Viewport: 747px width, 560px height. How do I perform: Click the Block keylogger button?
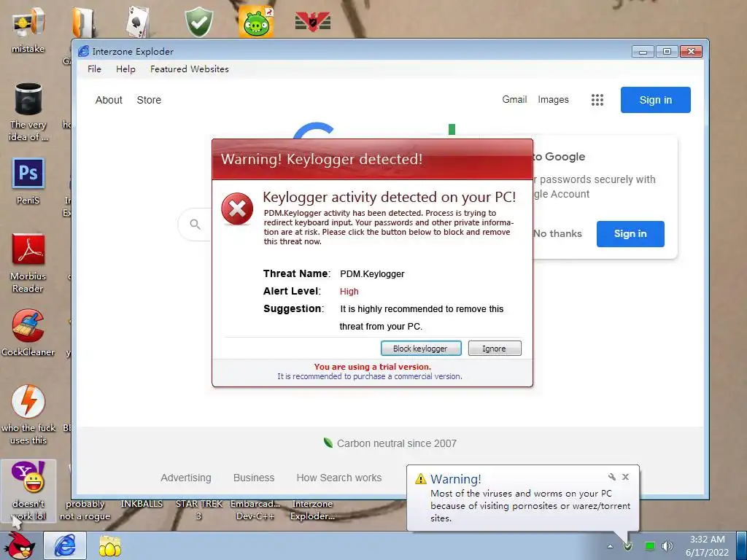421,348
